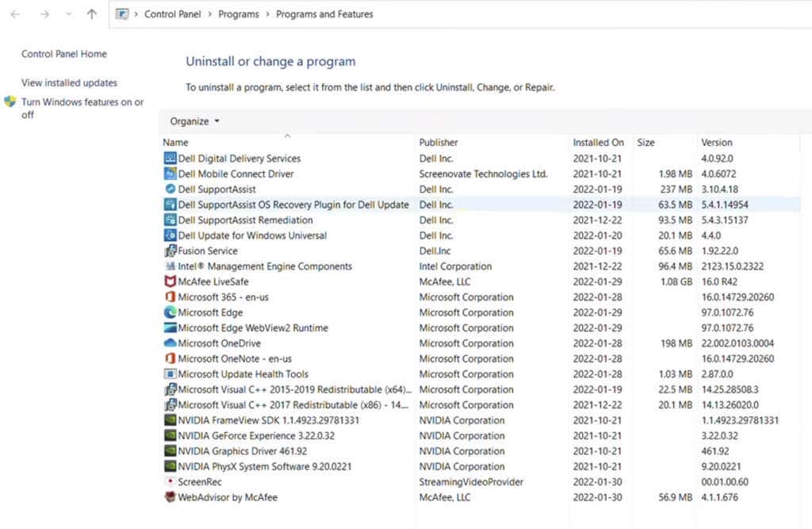Click the Up one level arrow
812x529 pixels.
(x=92, y=14)
